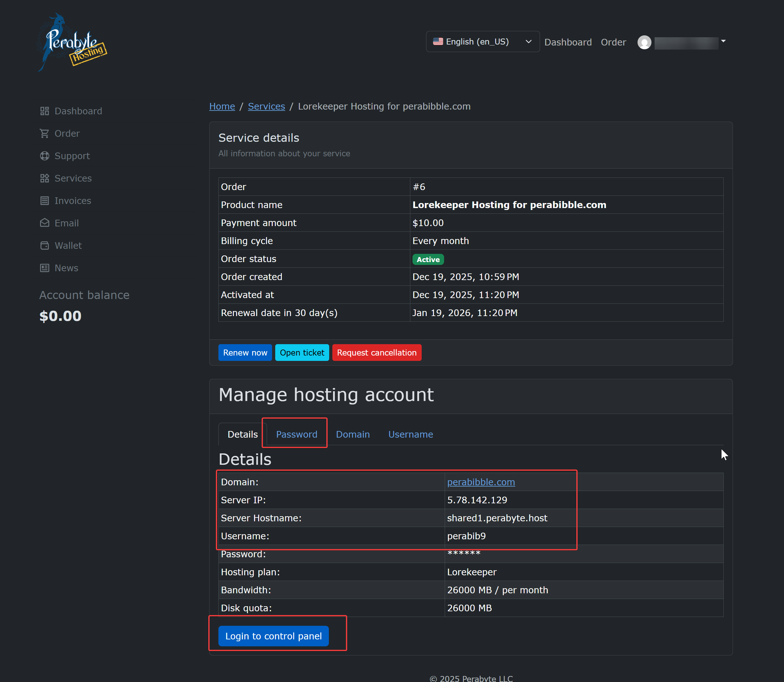The height and width of the screenshot is (682, 784).
Task: Click Request cancellation button
Action: pyautogui.click(x=376, y=352)
